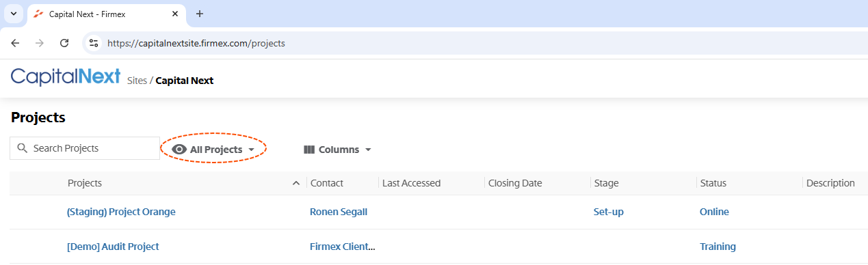This screenshot has height=265, width=868.
Task: Click the eye icon beside All Projects
Action: click(x=180, y=149)
